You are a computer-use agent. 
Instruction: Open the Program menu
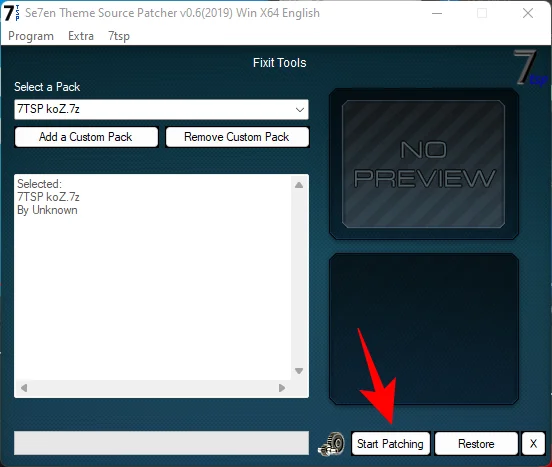31,36
